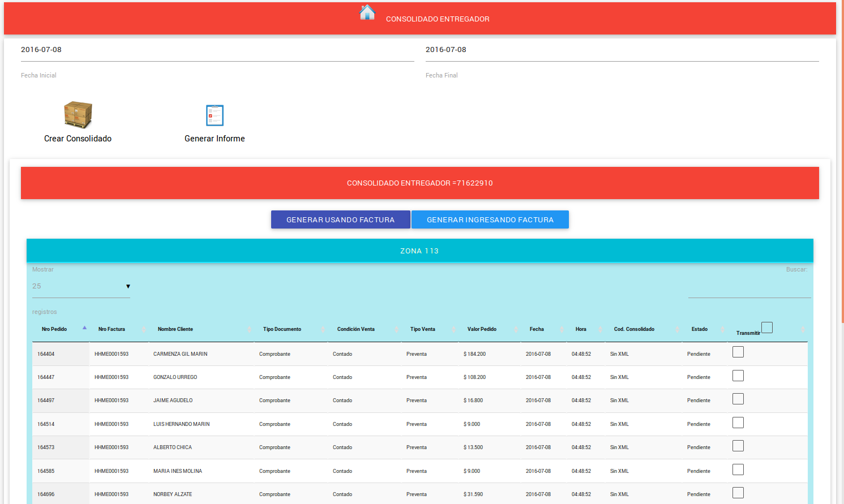Image resolution: width=844 pixels, height=504 pixels.
Task: Tick the checkbox in GONZALO URREGO row
Action: [x=738, y=376]
